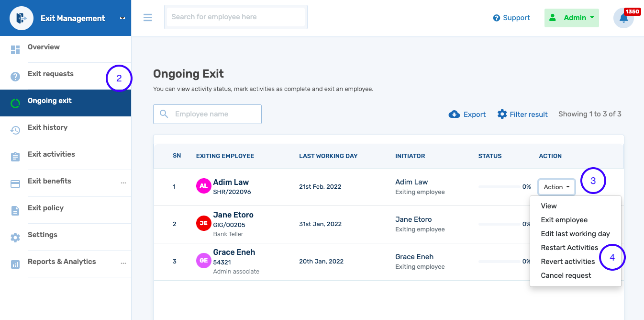The image size is (644, 320).
Task: Click the Export cloud download icon
Action: tap(454, 114)
